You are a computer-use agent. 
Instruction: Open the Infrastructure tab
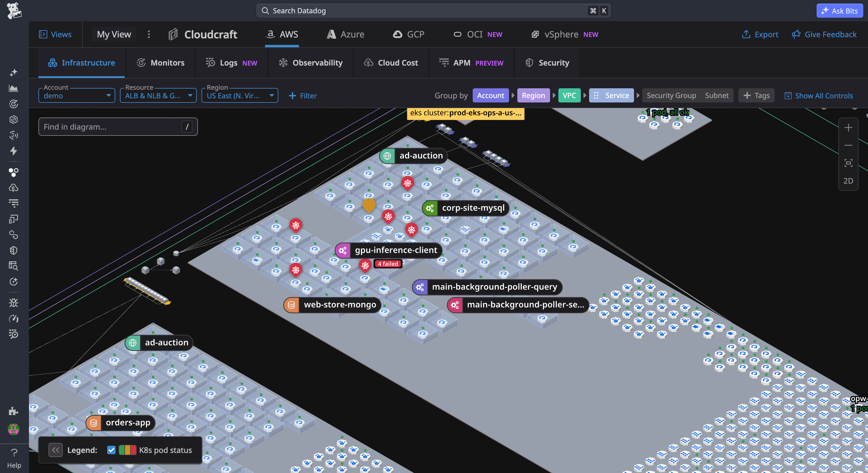point(82,63)
